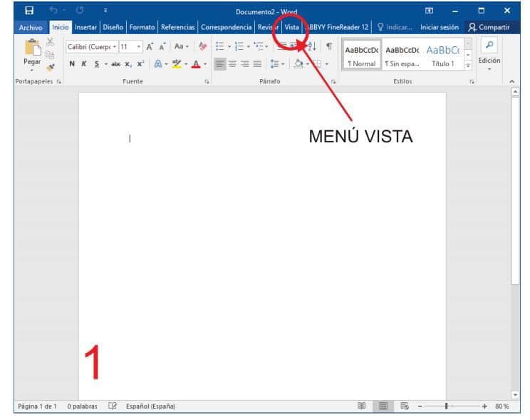The width and height of the screenshot is (530, 420).
Task: Open the Fuente dialog launcher
Action: click(207, 81)
